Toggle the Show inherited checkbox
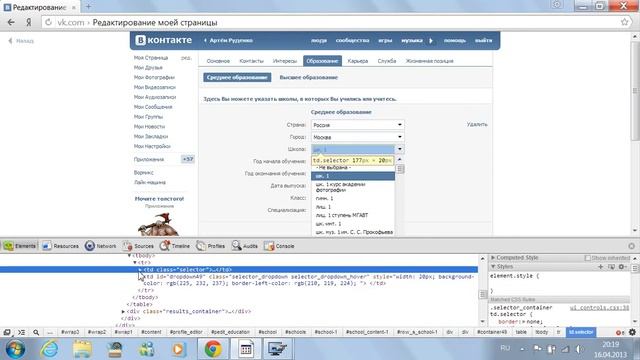This screenshot has height=360, width=640. point(587,258)
